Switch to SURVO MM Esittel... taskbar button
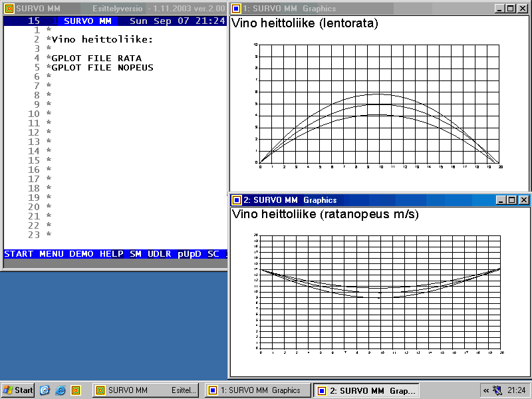532x399 pixels. click(146, 390)
